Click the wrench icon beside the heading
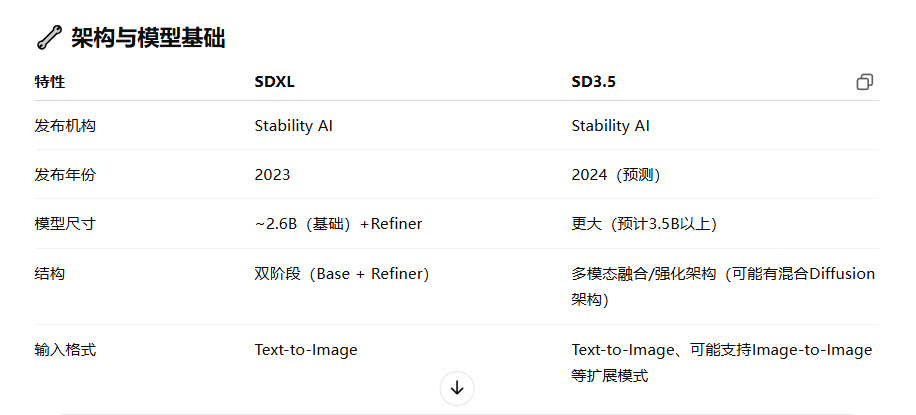The width and height of the screenshot is (916, 415). (49, 38)
